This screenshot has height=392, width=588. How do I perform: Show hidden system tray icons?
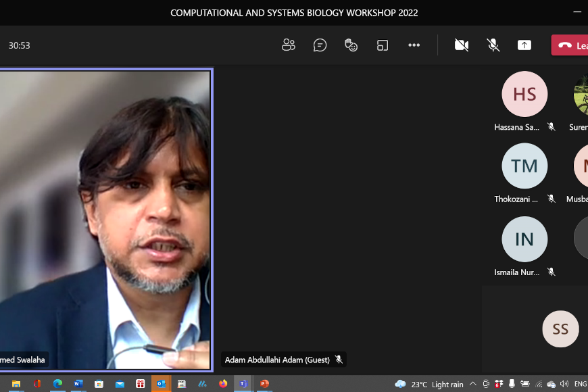(473, 384)
